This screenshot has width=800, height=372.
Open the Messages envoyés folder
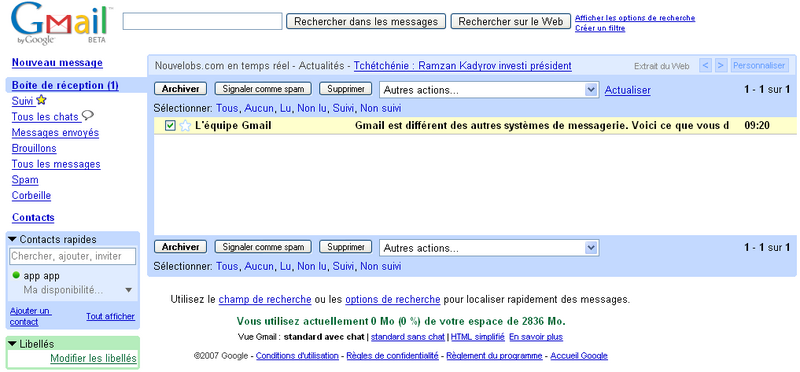click(x=55, y=133)
